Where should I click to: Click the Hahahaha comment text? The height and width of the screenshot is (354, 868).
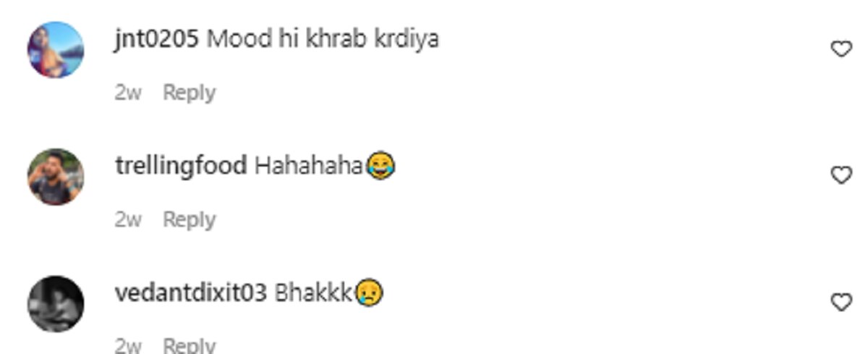[x=309, y=167]
